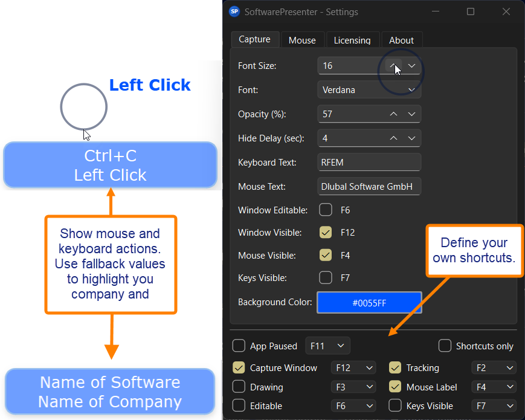Select the Capture tab
This screenshot has width=525, height=420.
(254, 39)
